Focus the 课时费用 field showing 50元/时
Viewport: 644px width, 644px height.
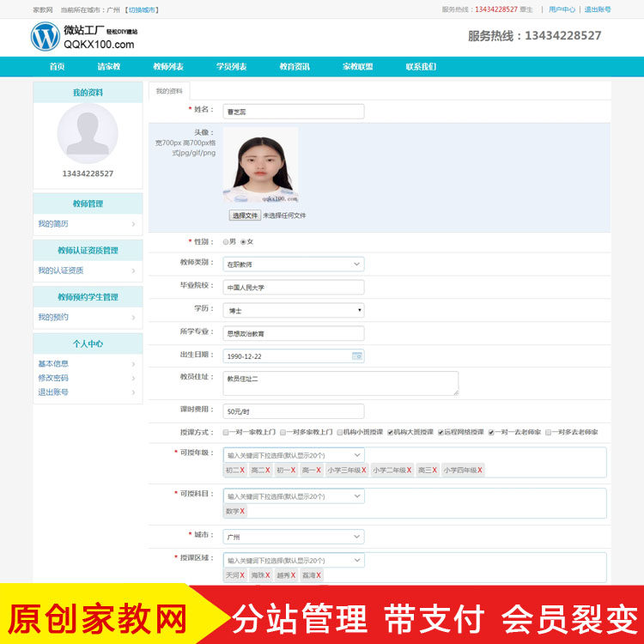click(x=294, y=411)
